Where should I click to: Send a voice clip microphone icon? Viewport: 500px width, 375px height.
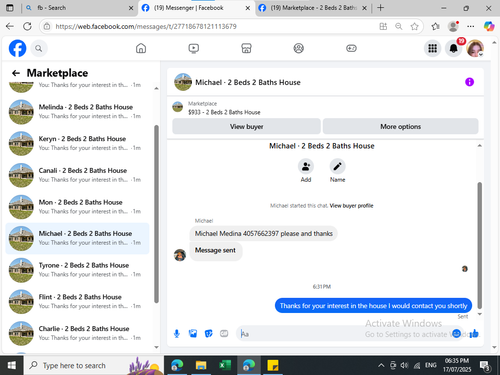177,333
